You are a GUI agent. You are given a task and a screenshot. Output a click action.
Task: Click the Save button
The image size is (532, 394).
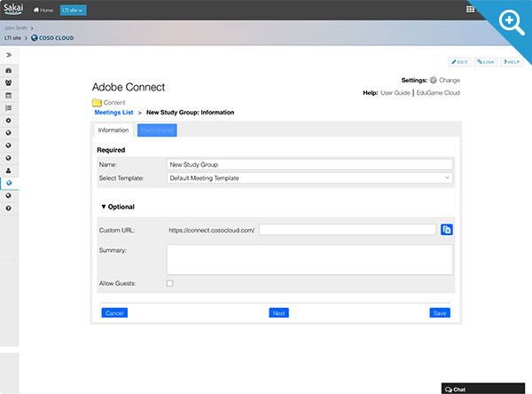click(440, 313)
